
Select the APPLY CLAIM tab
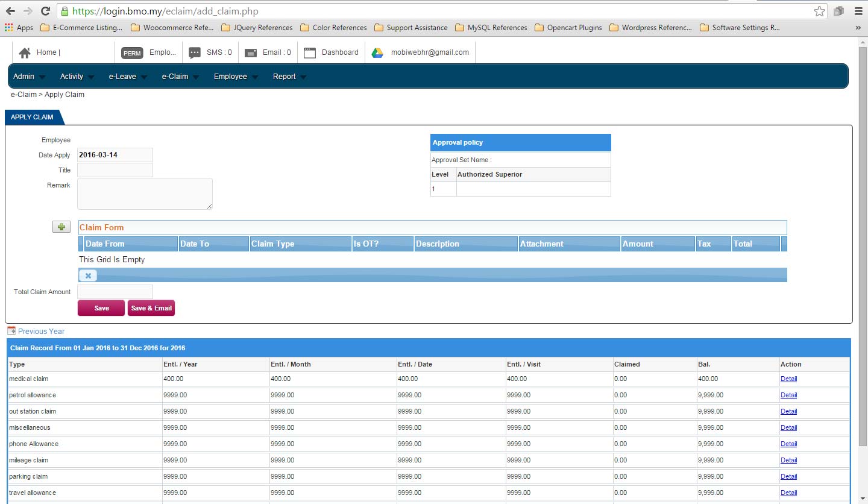pos(33,117)
